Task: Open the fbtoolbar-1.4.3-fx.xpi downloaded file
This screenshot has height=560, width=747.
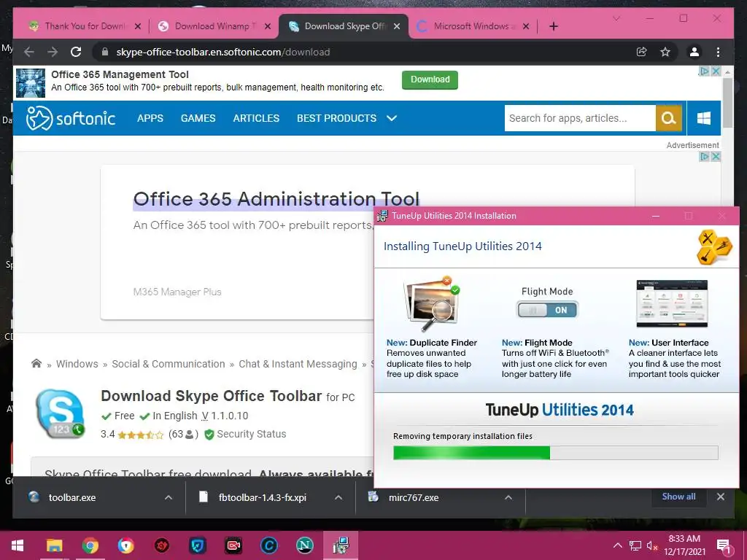Action: coord(262,497)
